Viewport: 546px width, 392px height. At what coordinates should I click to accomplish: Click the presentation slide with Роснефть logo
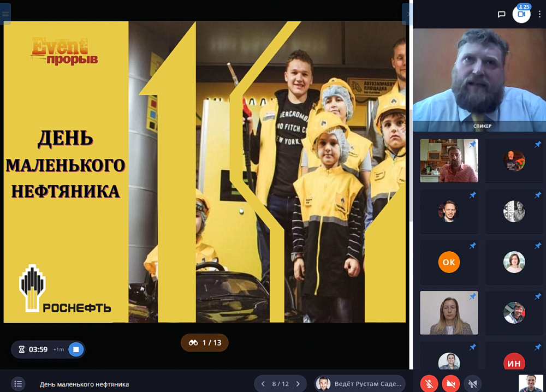pos(204,171)
